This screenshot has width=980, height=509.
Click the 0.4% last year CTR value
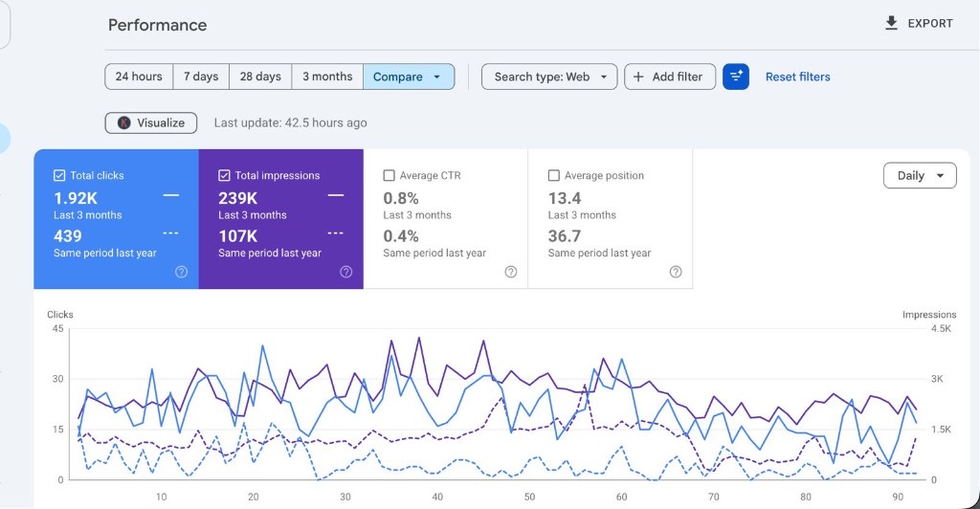(x=401, y=236)
